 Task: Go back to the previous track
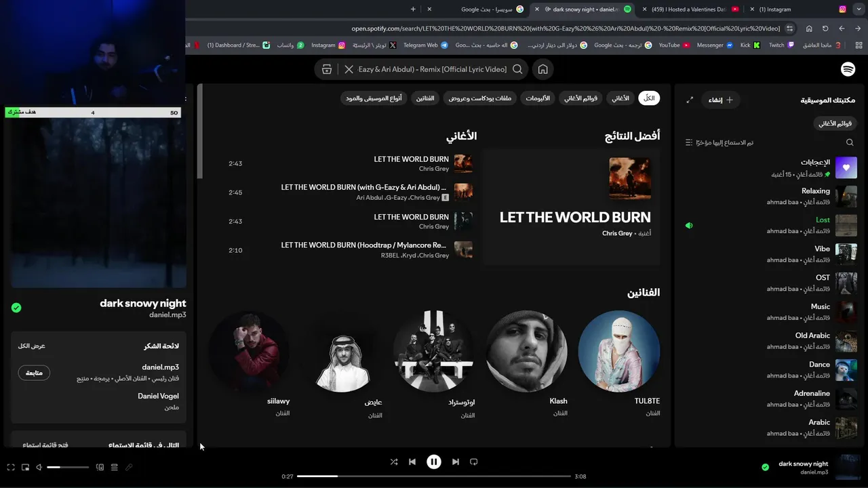[412, 462]
